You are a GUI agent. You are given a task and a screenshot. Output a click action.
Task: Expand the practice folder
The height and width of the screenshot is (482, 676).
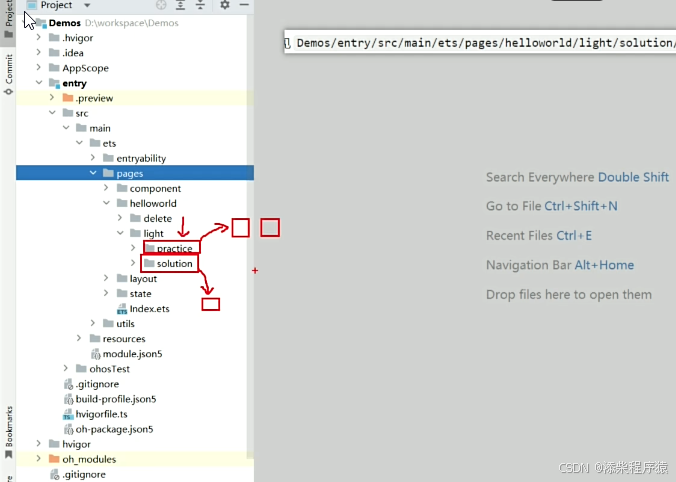[133, 248]
